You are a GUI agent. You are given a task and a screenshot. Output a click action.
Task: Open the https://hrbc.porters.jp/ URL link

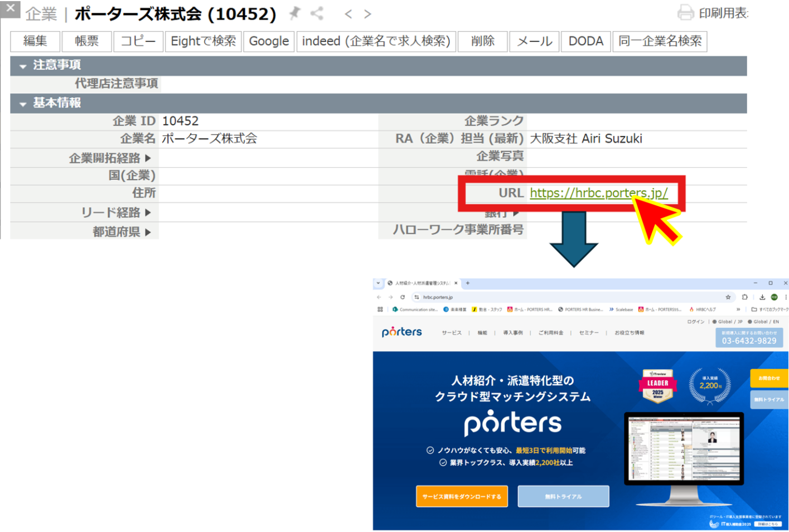598,193
